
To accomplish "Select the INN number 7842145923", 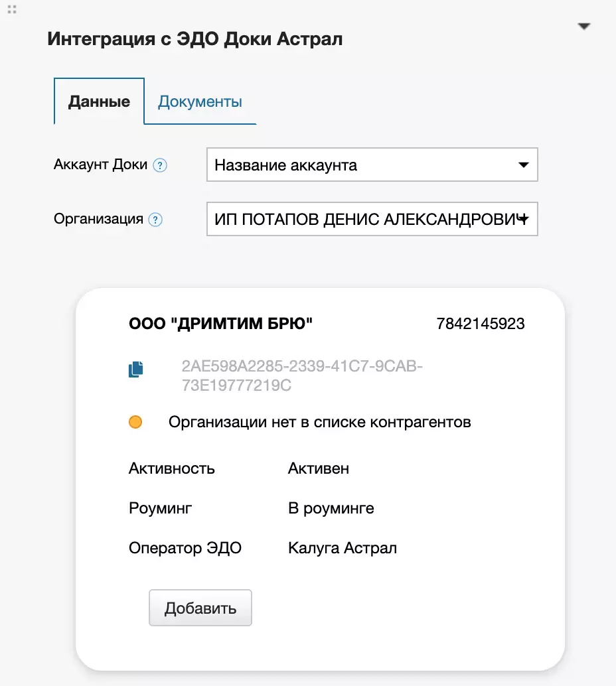I will (481, 324).
